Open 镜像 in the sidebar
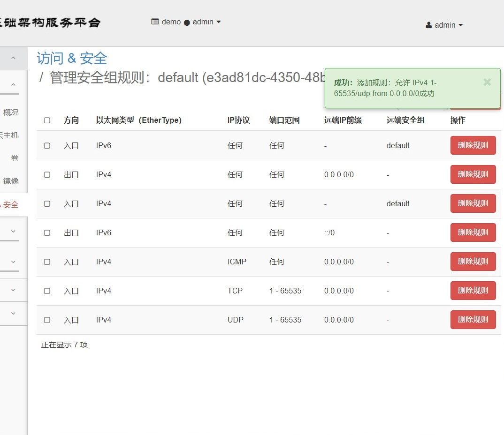Image resolution: width=504 pixels, height=435 pixels. click(x=11, y=181)
